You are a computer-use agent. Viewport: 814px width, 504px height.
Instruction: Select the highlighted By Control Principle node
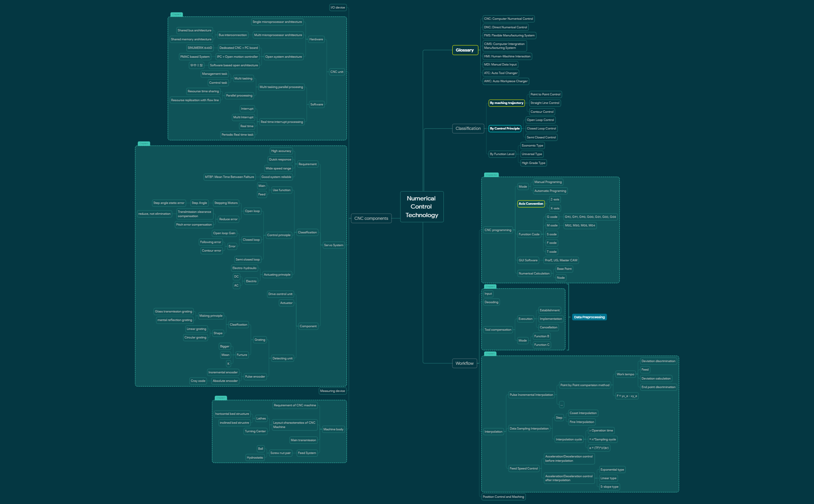click(x=505, y=128)
